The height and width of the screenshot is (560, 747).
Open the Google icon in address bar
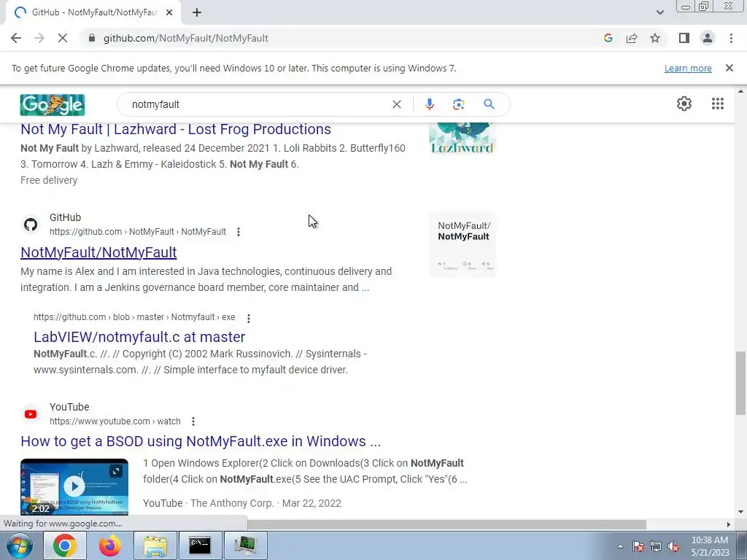point(608,38)
